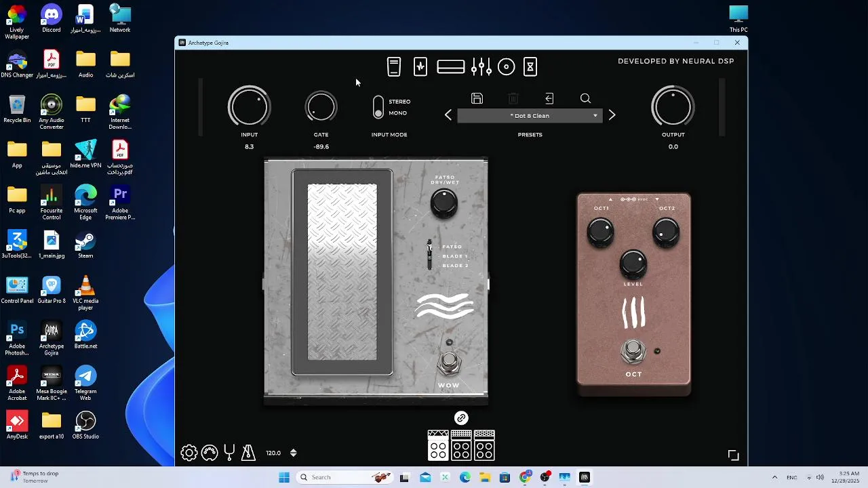The height and width of the screenshot is (488, 868).
Task: Toggle the WOW pedal footswitch
Action: pos(449,363)
